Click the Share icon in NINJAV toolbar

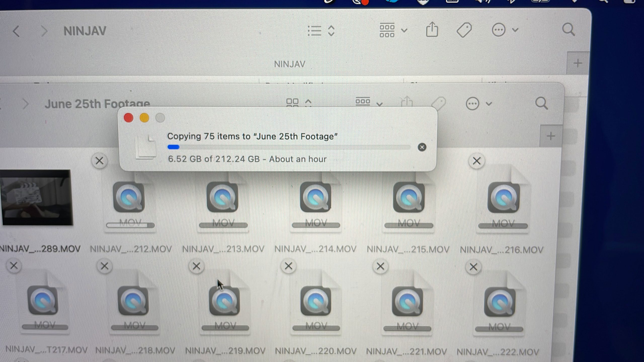[x=432, y=30]
